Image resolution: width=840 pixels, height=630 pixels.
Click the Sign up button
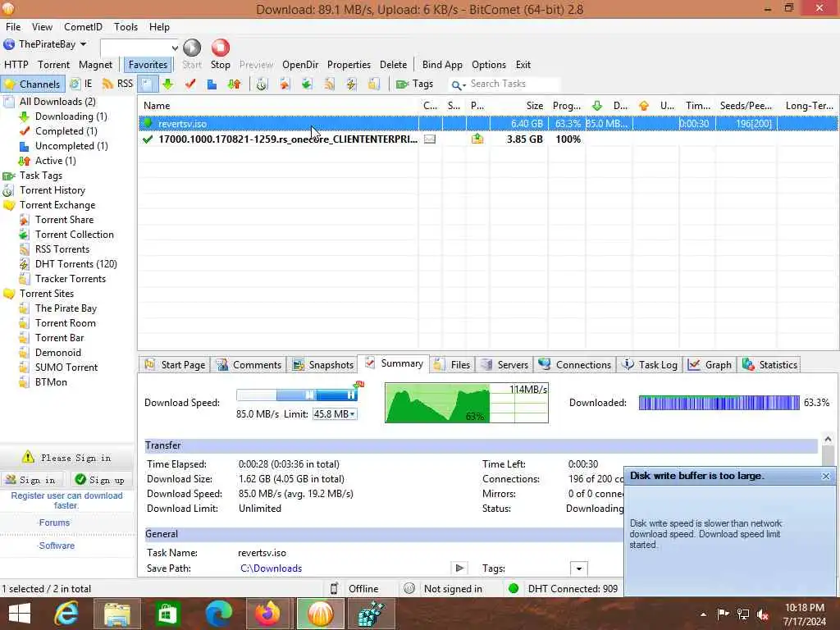[99, 480]
